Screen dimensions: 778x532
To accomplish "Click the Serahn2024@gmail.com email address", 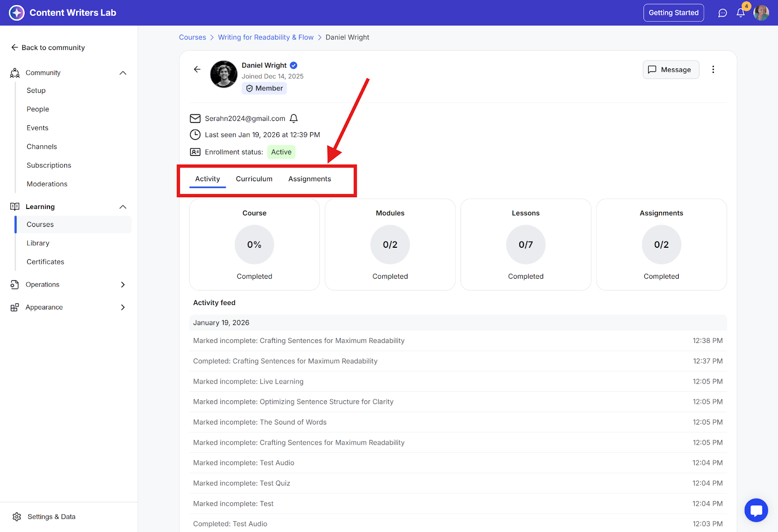I will pos(245,119).
